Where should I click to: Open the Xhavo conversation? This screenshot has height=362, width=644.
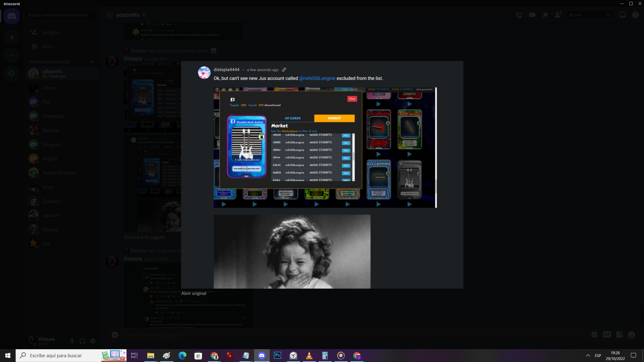(62, 88)
